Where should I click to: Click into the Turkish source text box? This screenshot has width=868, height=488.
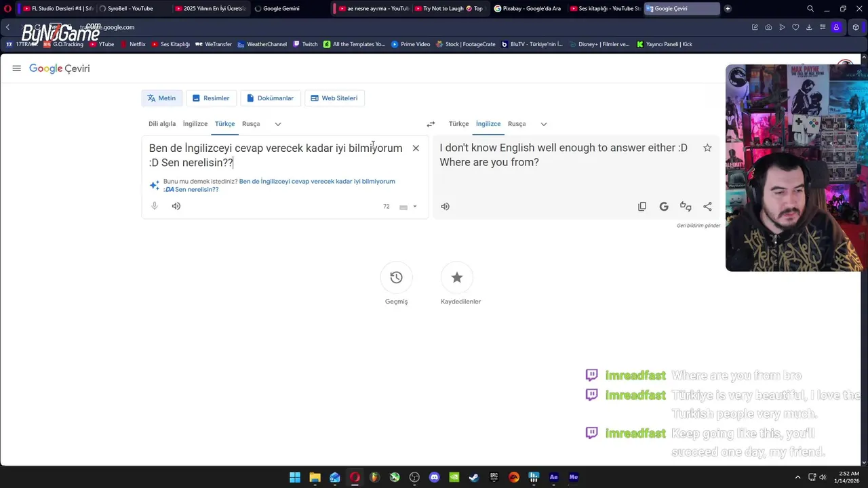click(276, 155)
